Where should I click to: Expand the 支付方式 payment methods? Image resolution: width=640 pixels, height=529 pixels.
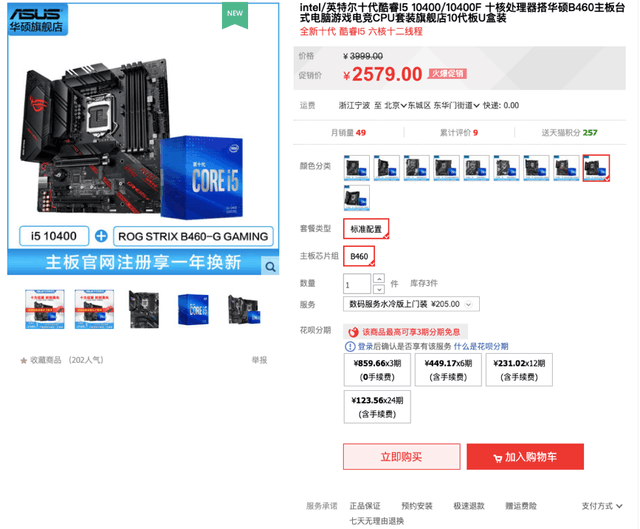click(x=602, y=506)
